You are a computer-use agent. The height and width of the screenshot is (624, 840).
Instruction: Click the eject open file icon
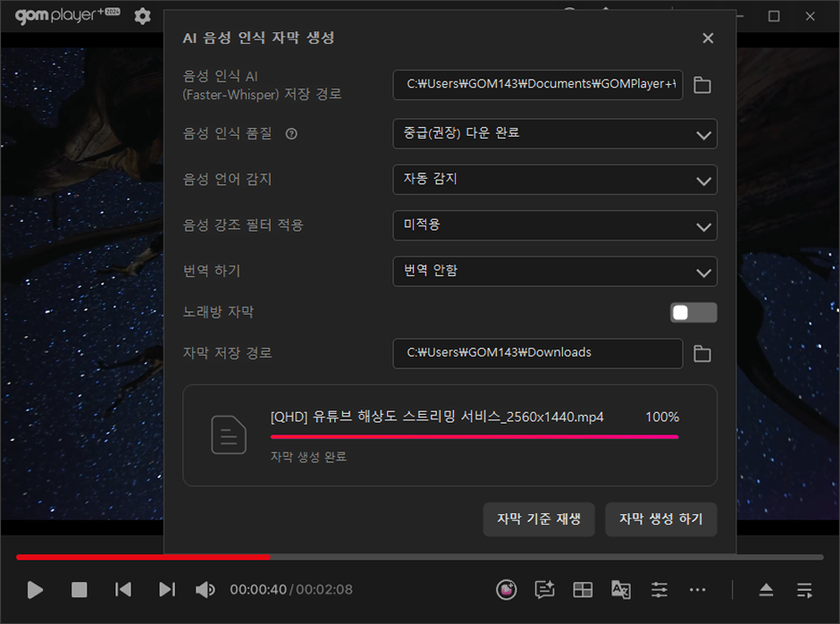pos(766,589)
